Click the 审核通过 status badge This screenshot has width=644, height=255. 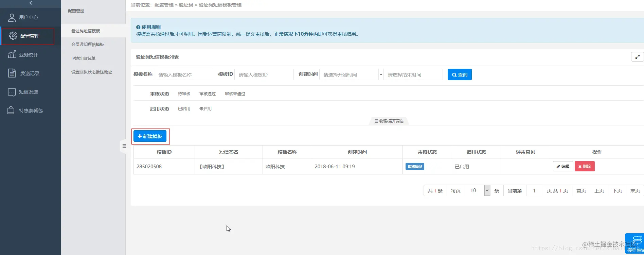click(415, 166)
